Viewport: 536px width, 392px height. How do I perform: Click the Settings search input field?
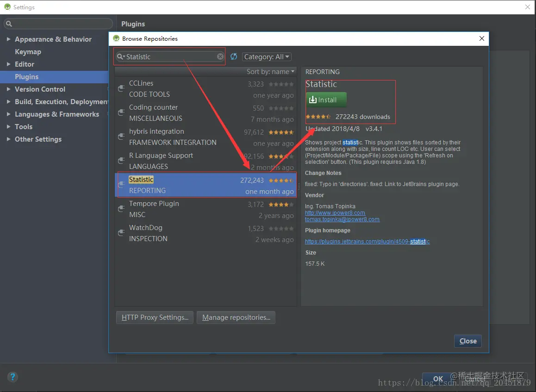pyautogui.click(x=58, y=24)
